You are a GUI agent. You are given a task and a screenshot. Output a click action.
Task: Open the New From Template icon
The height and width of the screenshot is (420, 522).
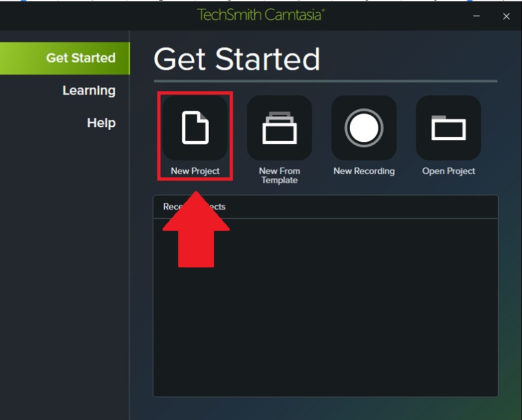click(x=280, y=128)
